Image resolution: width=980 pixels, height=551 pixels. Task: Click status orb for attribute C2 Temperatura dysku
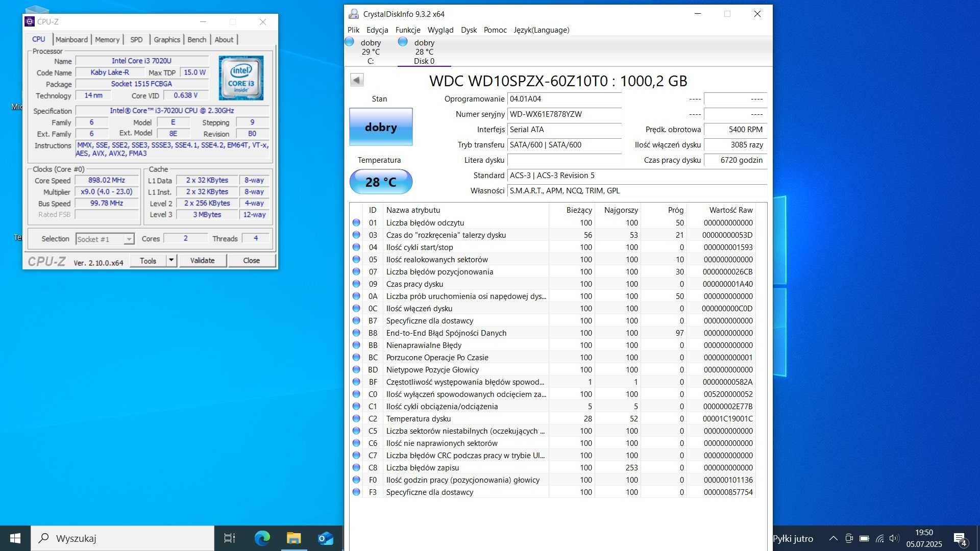(356, 418)
